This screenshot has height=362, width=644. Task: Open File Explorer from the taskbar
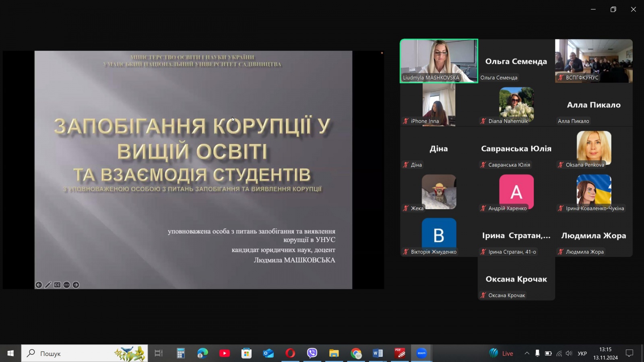[x=334, y=353]
